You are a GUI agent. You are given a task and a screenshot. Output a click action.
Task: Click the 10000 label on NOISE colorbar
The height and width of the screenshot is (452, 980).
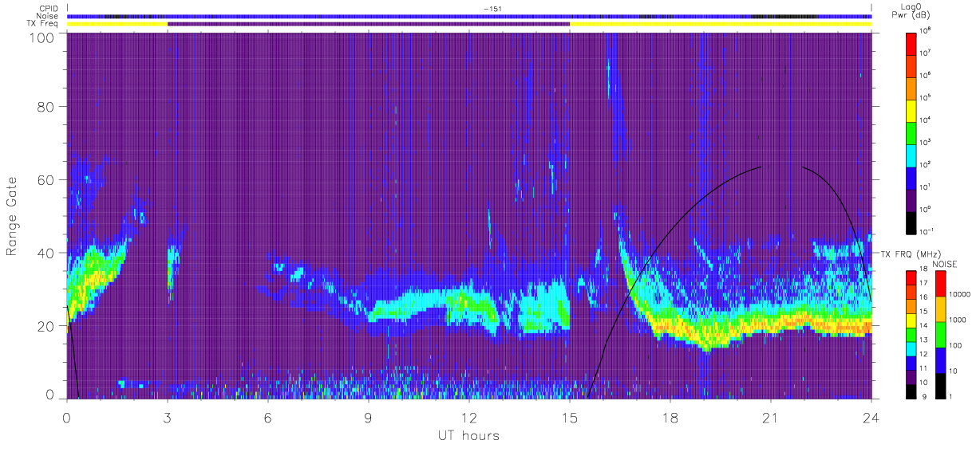click(x=959, y=295)
